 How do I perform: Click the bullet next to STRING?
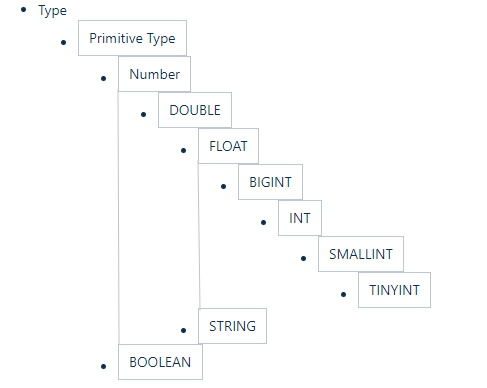pos(183,330)
